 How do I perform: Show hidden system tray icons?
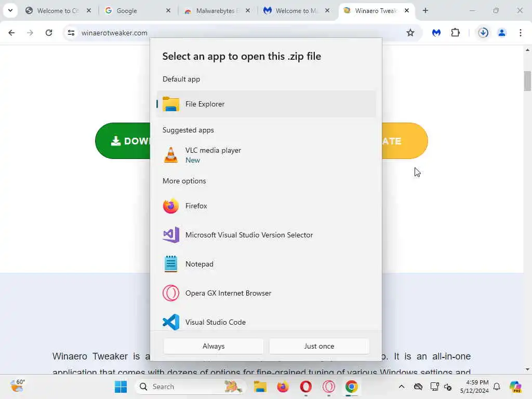402,387
